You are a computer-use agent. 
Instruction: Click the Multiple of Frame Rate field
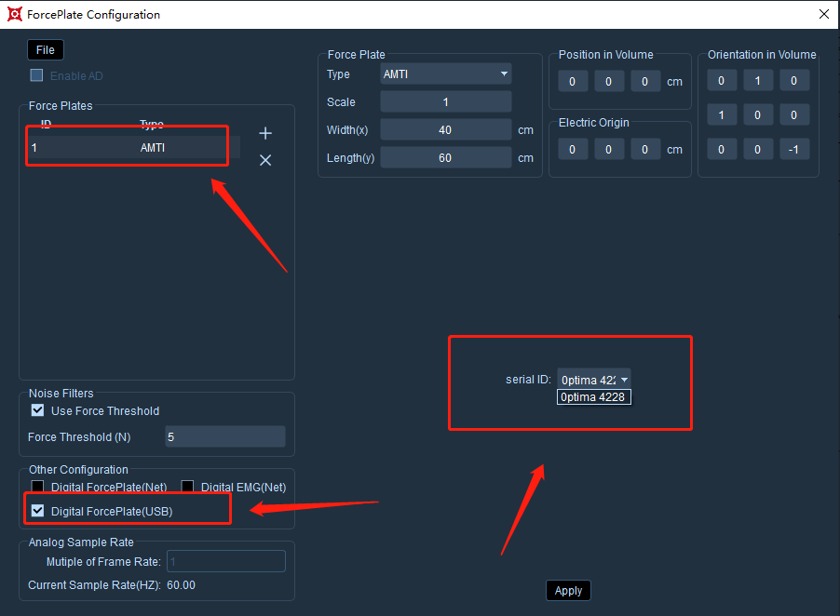(226, 561)
